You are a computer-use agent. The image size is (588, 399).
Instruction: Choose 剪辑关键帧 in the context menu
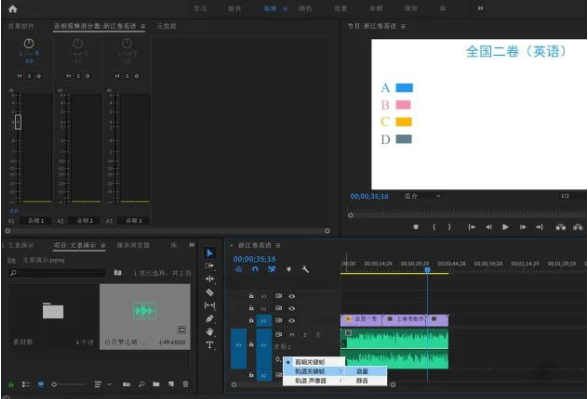[314, 362]
